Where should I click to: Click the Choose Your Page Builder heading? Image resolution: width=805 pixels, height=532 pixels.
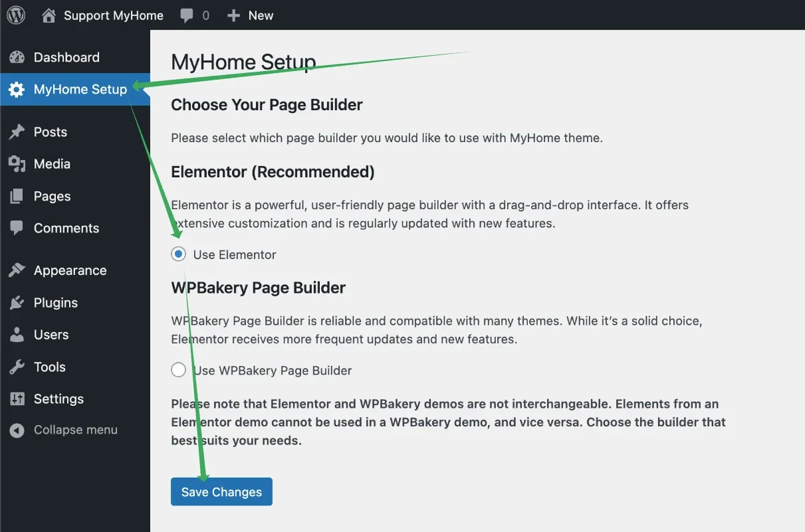(x=267, y=105)
